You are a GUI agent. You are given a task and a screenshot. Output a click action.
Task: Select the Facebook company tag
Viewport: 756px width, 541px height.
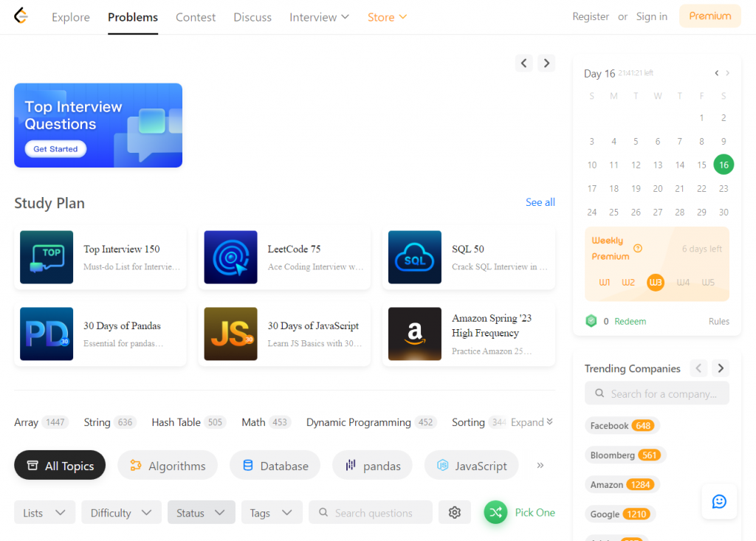point(622,425)
